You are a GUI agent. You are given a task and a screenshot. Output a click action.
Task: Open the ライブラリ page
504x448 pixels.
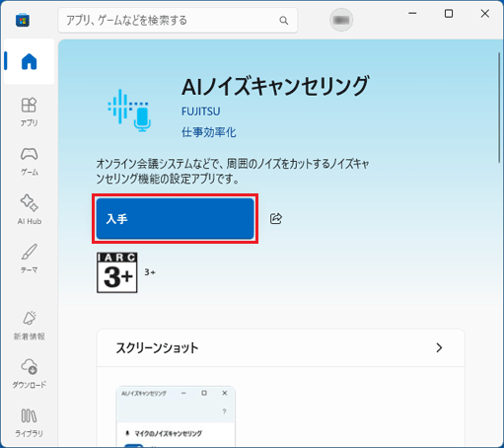tap(29, 422)
